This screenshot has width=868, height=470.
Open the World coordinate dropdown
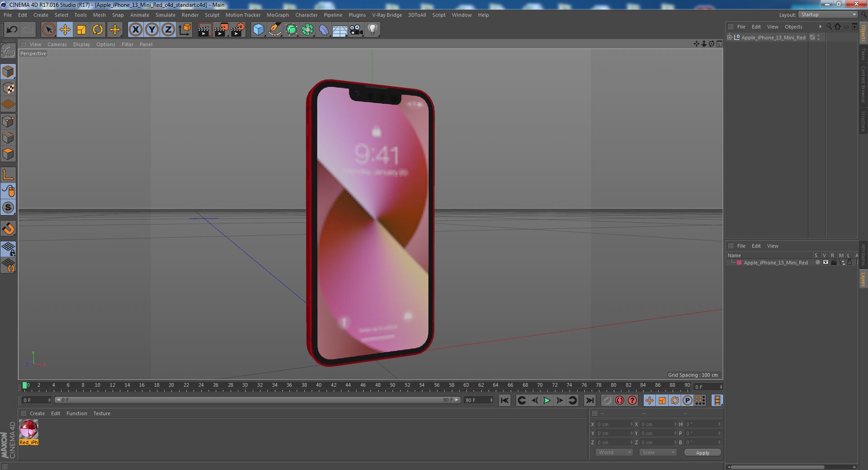pos(613,452)
